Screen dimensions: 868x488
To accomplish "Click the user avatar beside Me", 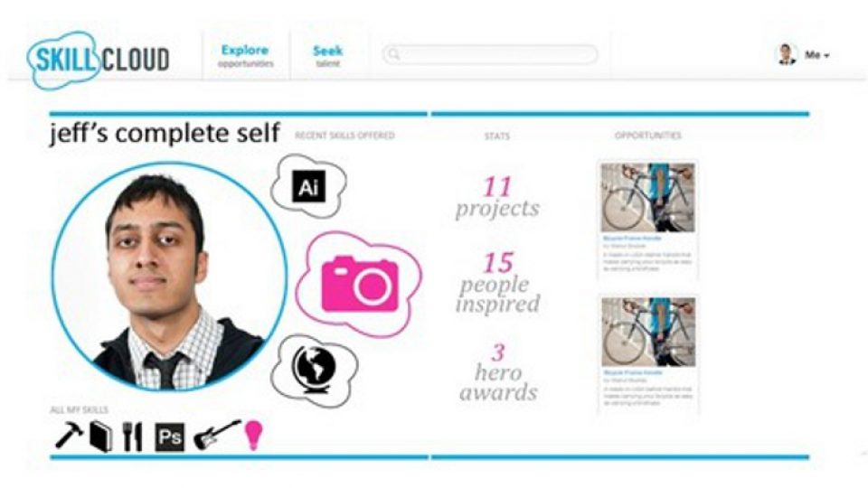I will (x=787, y=54).
